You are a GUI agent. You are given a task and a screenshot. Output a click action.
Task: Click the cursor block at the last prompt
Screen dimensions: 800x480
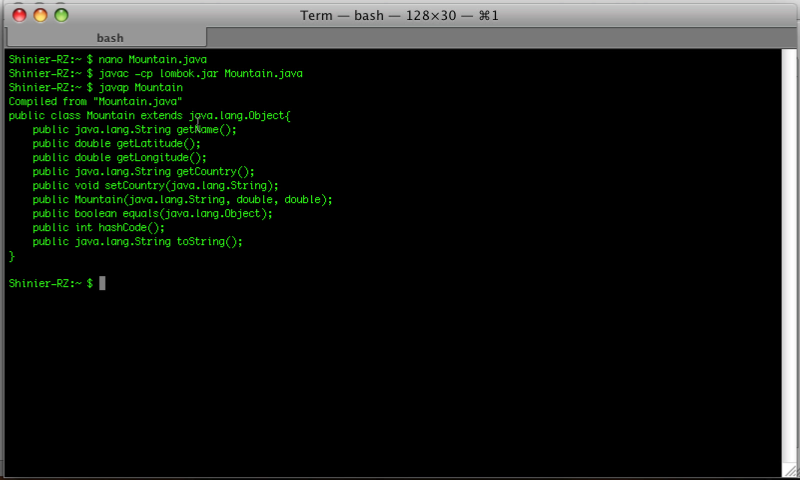click(x=102, y=283)
